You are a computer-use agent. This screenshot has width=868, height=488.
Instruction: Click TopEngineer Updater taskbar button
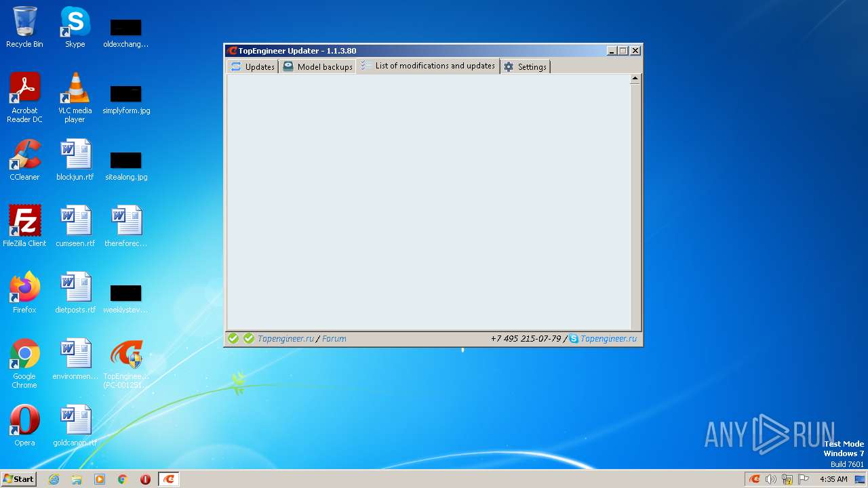[x=169, y=479]
